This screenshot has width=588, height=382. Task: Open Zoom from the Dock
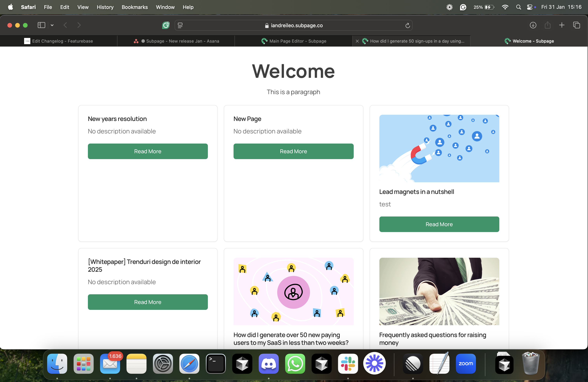coord(466,364)
